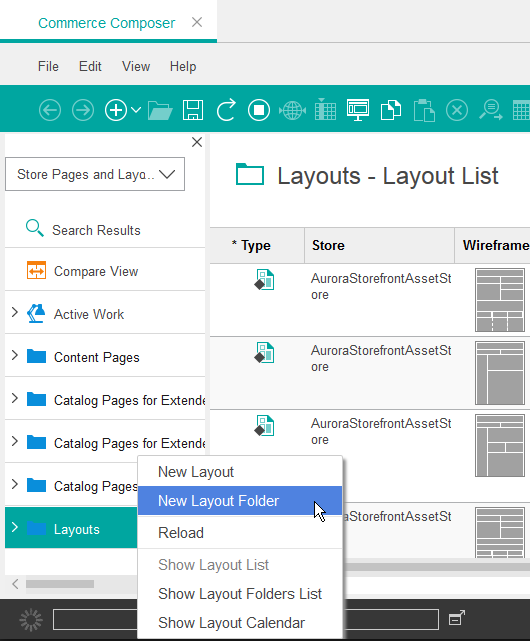Click the Back arrow toolbar icon

(50, 110)
